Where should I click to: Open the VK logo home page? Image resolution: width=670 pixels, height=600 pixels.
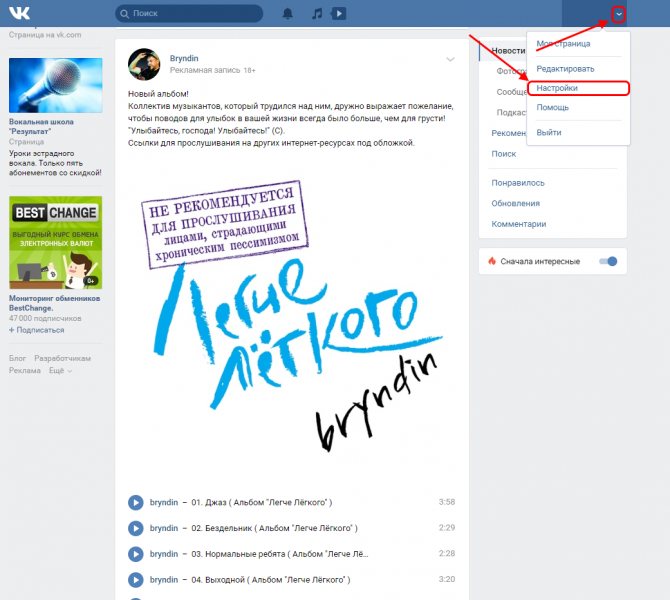pos(19,13)
